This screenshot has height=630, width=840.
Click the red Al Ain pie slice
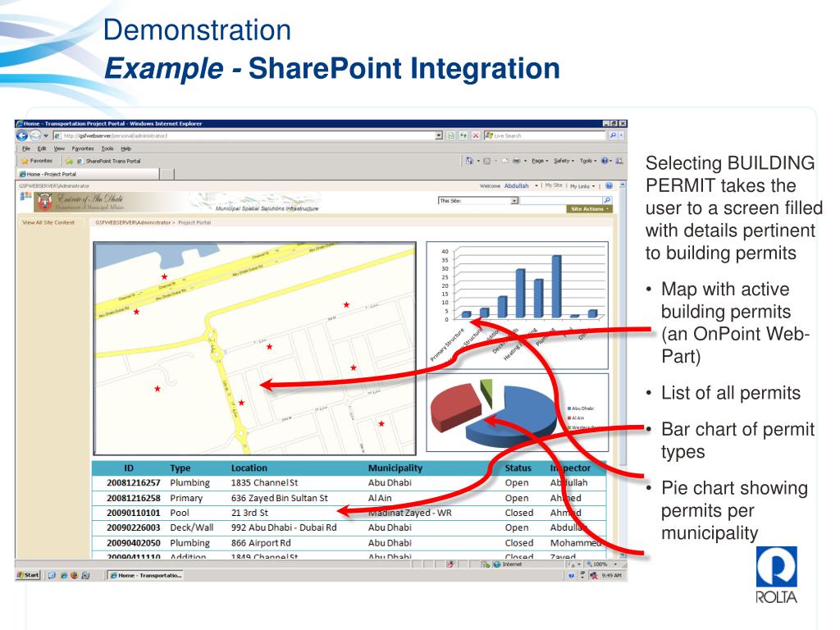click(456, 406)
